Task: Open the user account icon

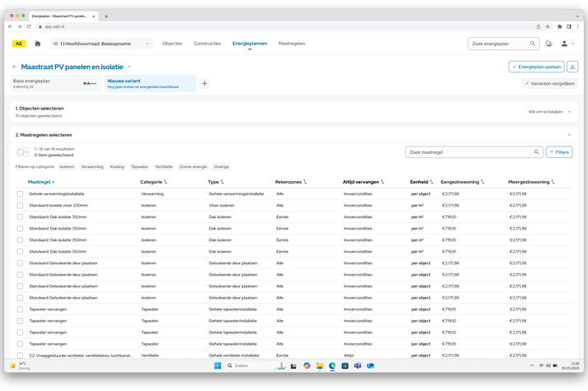Action: (564, 44)
